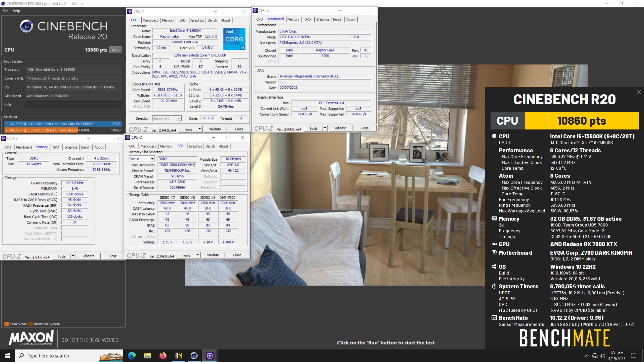Click Tools button in CPU-Z CPU window
The image size is (644, 362).
[188, 129]
